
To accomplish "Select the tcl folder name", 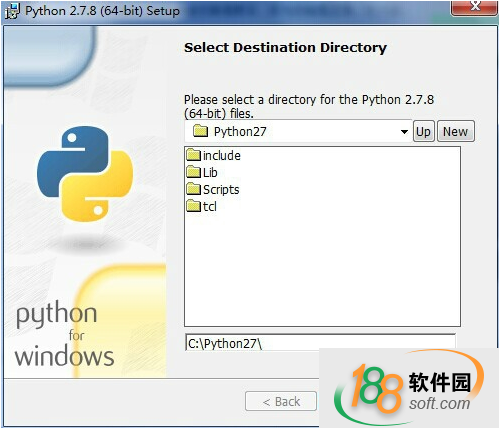I will (x=210, y=207).
